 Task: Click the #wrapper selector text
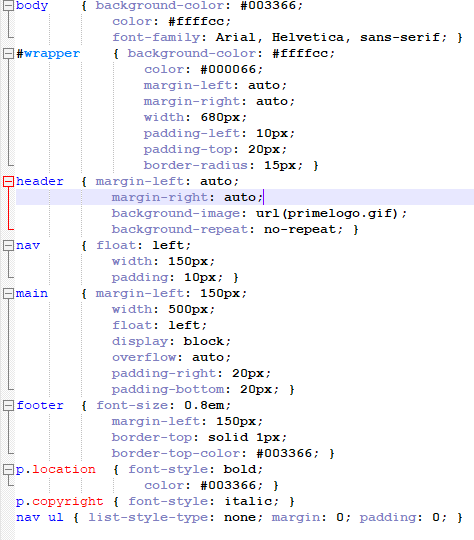tap(48, 54)
